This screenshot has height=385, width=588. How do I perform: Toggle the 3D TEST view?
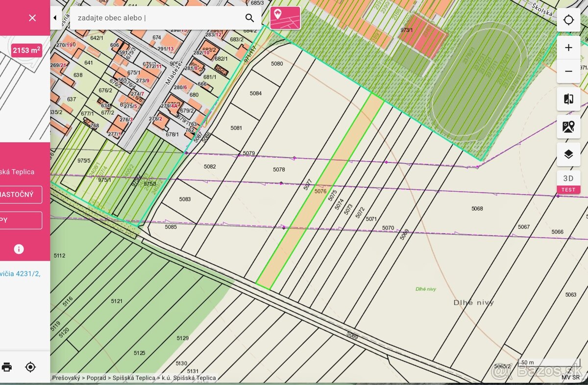tap(568, 182)
